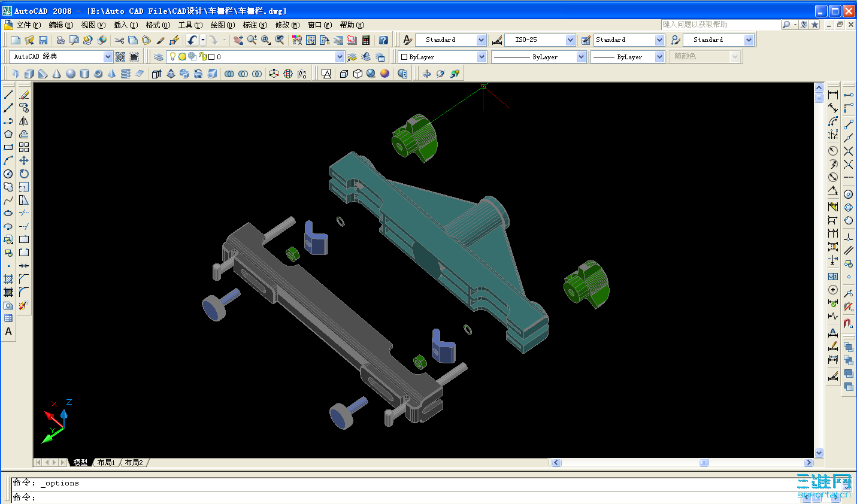The image size is (857, 504).
Task: Toggle the lock icon for layer 0
Action: coord(202,57)
